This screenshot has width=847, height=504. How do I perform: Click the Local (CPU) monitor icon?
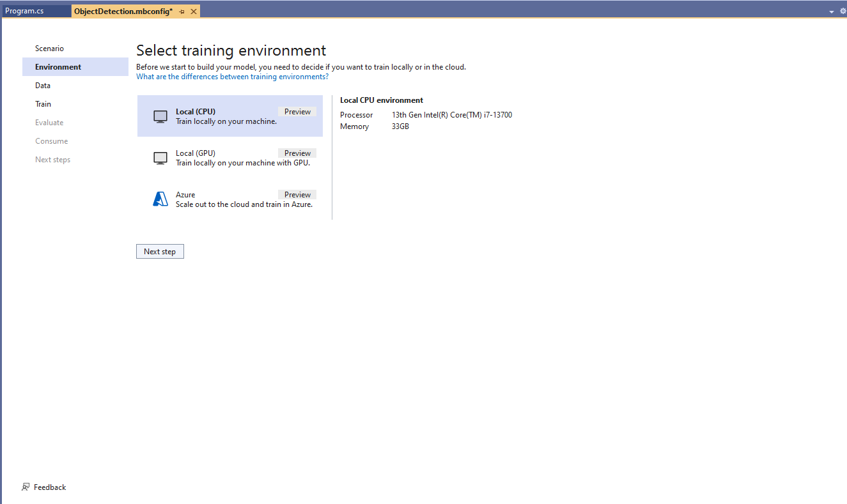pos(160,116)
